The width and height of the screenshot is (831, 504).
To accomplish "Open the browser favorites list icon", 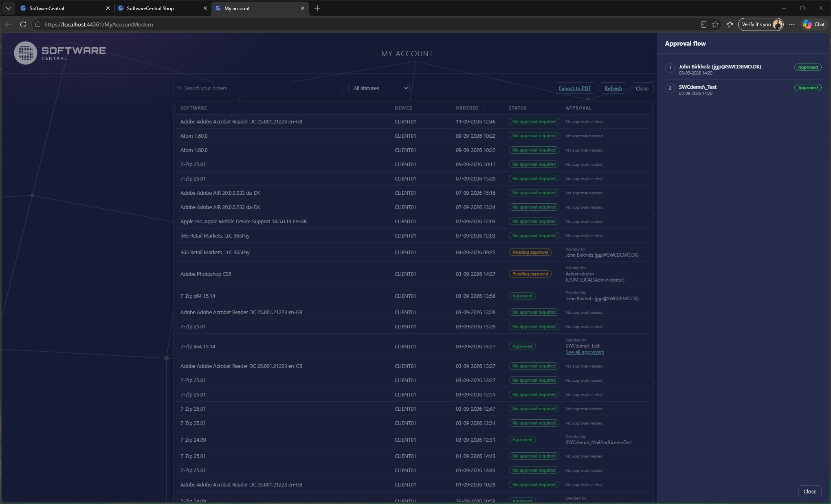I will tap(730, 24).
